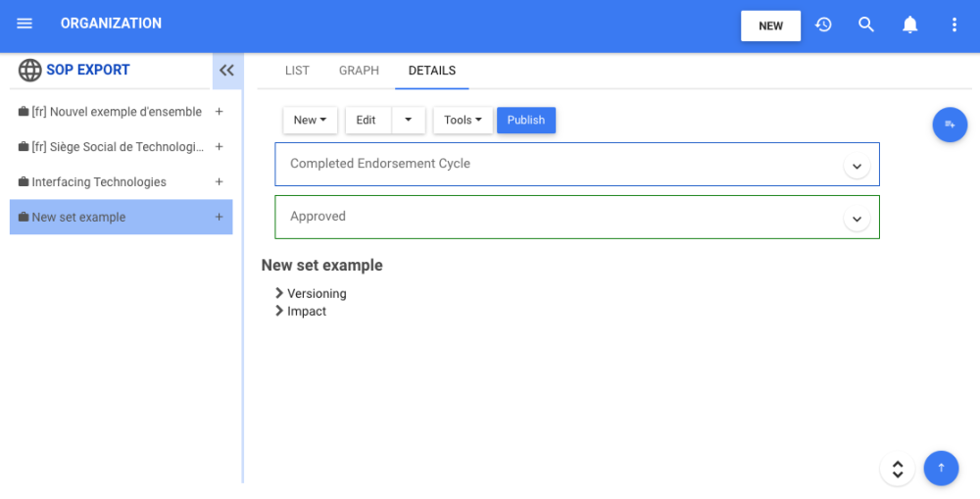Screen dimensions: 980x499
Task: Click the blue playlist-add floating button
Action: (949, 125)
